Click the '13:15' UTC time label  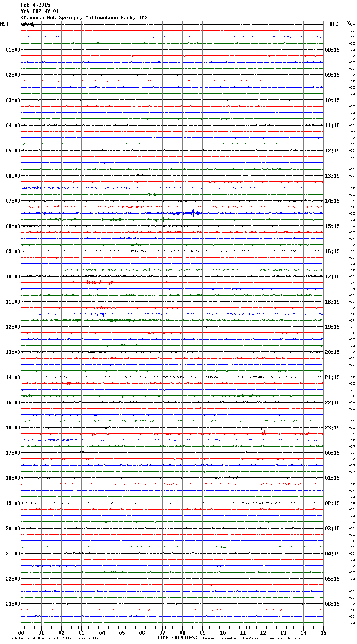point(332,176)
